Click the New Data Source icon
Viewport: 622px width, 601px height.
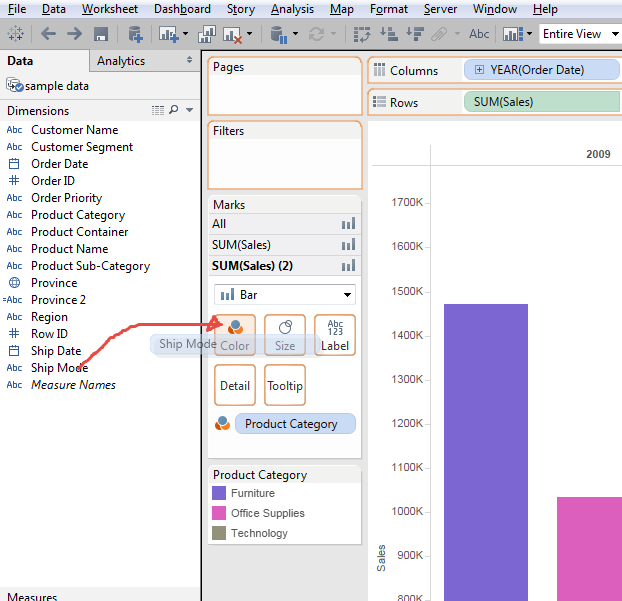[135, 34]
